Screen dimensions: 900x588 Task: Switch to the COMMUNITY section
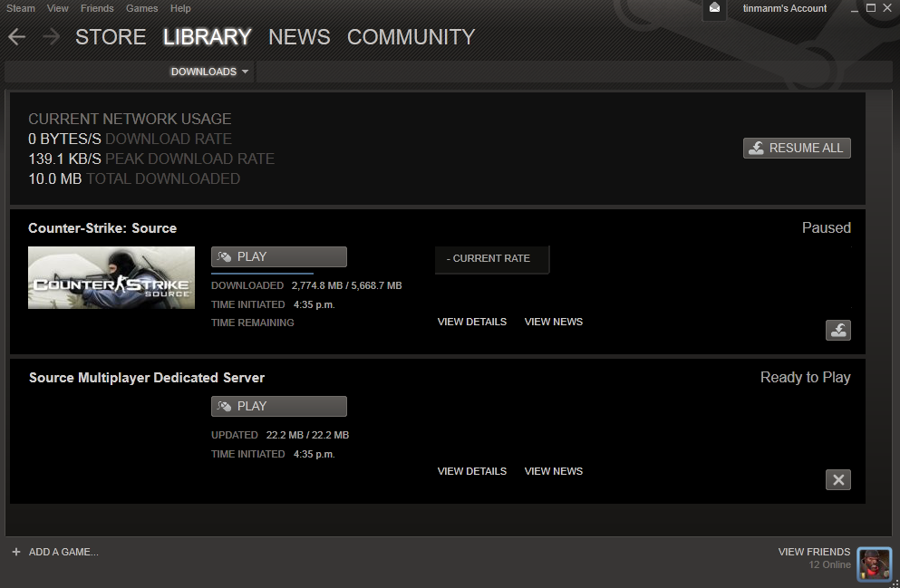(x=411, y=37)
